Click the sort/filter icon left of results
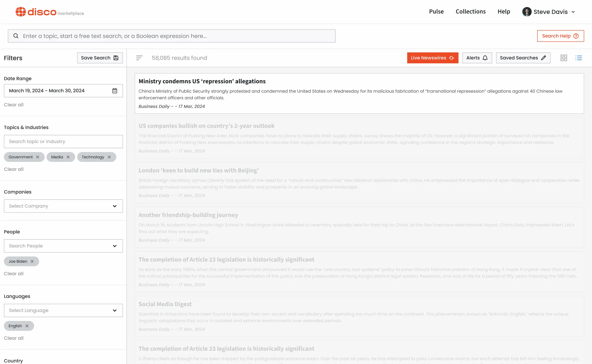The image size is (592, 364). pos(140,58)
